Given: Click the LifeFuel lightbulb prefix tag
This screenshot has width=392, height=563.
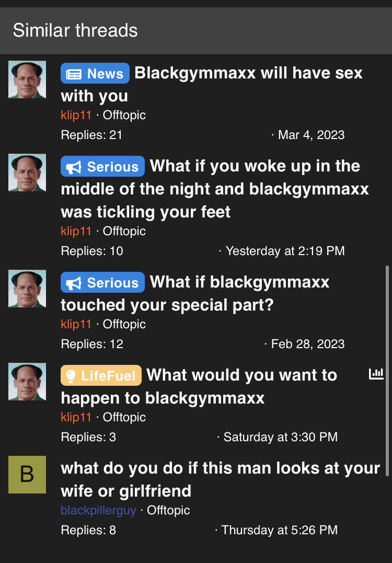Looking at the screenshot, I should point(101,375).
